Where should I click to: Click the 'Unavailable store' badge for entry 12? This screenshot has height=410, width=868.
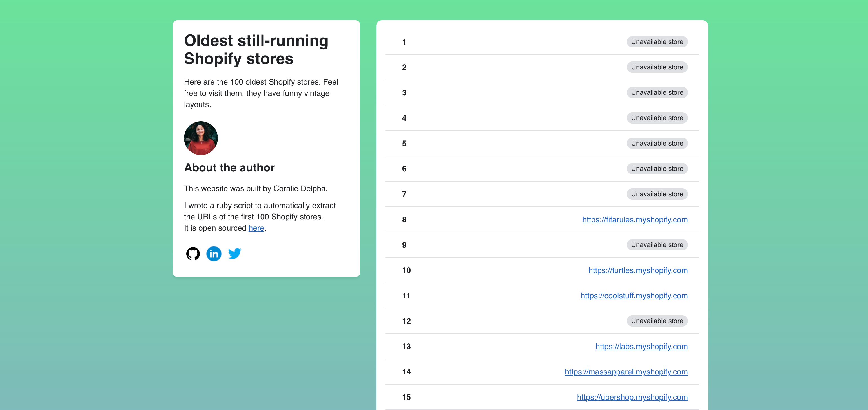click(657, 321)
